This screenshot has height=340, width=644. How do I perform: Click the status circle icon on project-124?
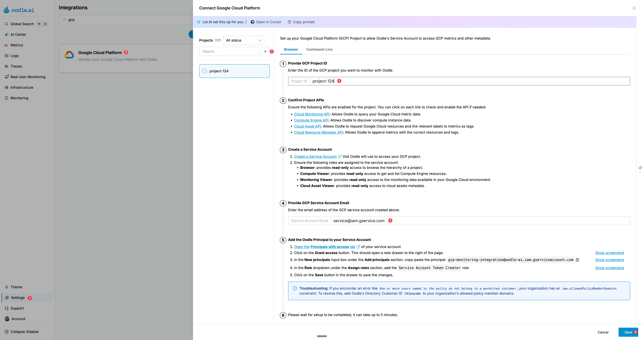(x=205, y=71)
